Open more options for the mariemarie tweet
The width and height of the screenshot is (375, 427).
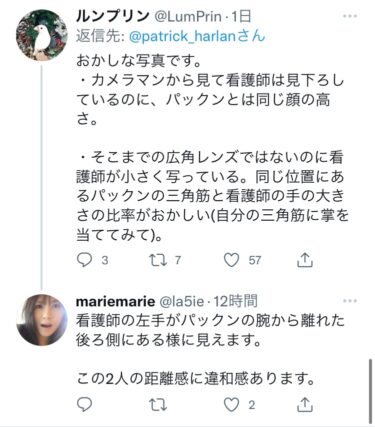pyautogui.click(x=350, y=301)
